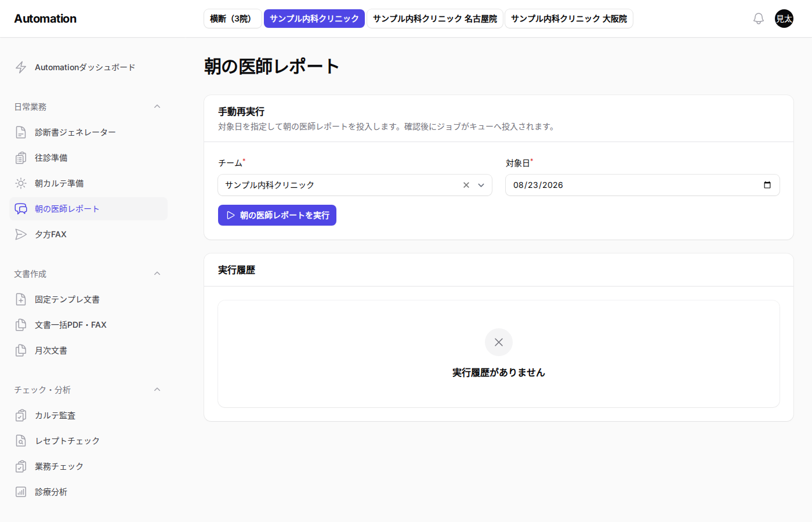The width and height of the screenshot is (812, 522).
Task: Select 朝の医師レポート in sidebar
Action: [x=88, y=209]
